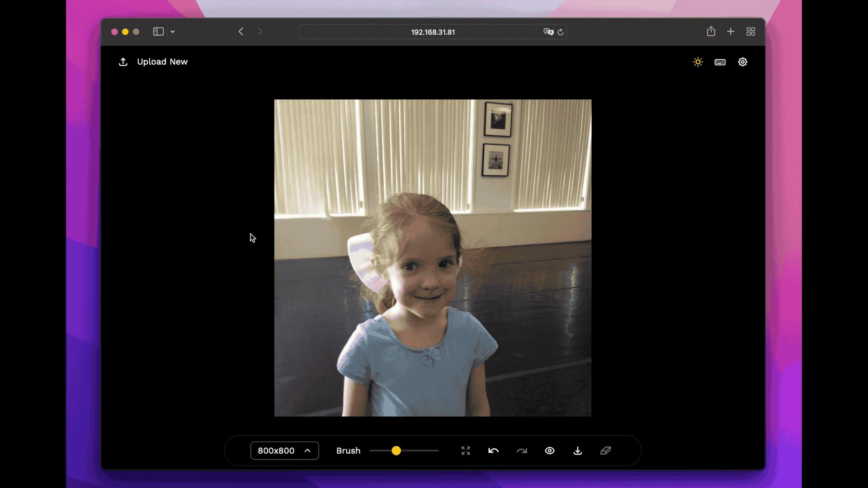The width and height of the screenshot is (868, 488).
Task: Open the Safari share menu
Action: (x=711, y=32)
